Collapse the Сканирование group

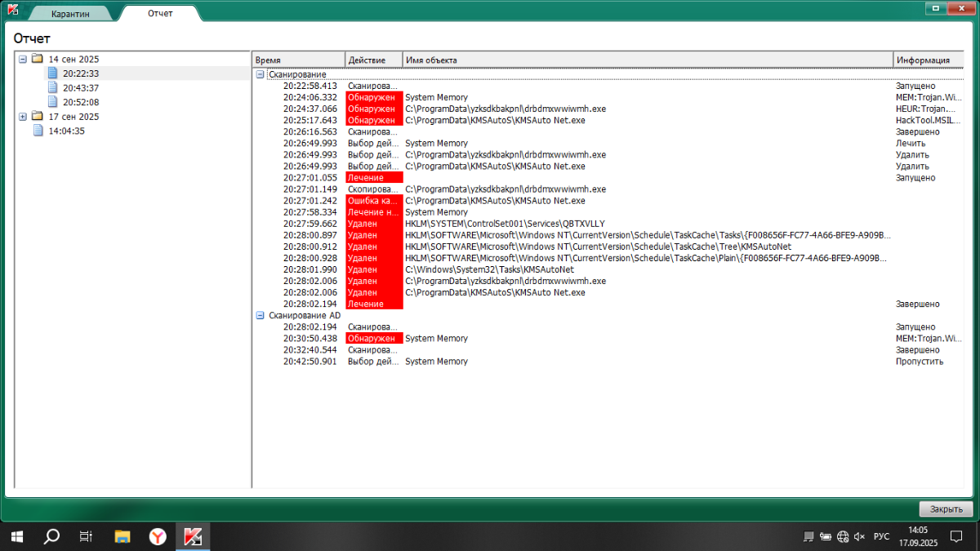(x=261, y=74)
